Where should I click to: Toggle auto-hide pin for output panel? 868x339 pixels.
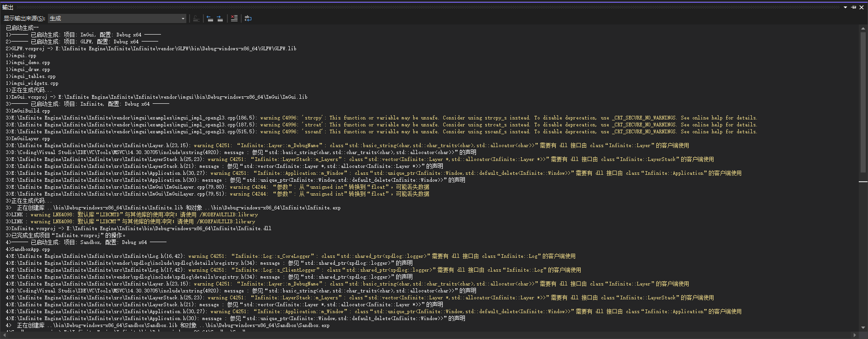tap(854, 7)
